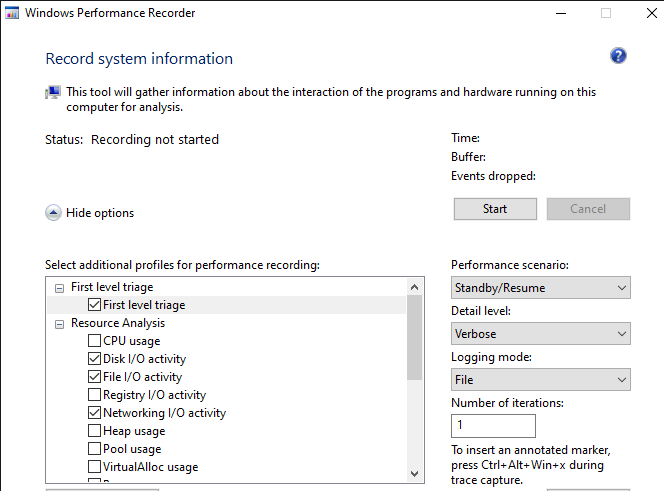664x491 pixels.
Task: Click the Buffer: label
Action: 468,157
